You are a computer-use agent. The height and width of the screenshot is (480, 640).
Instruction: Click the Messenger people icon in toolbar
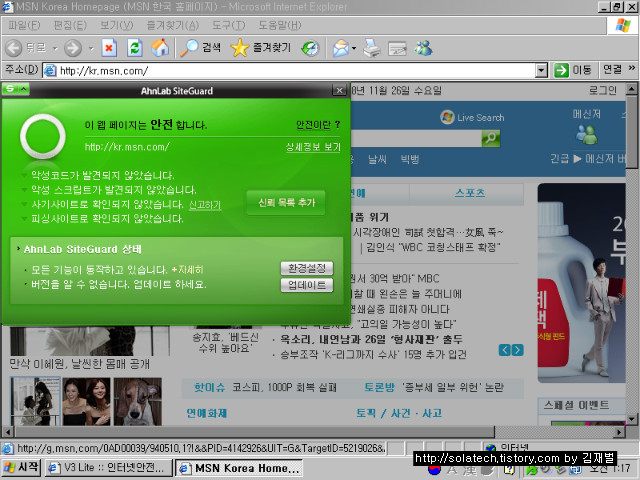pos(424,48)
